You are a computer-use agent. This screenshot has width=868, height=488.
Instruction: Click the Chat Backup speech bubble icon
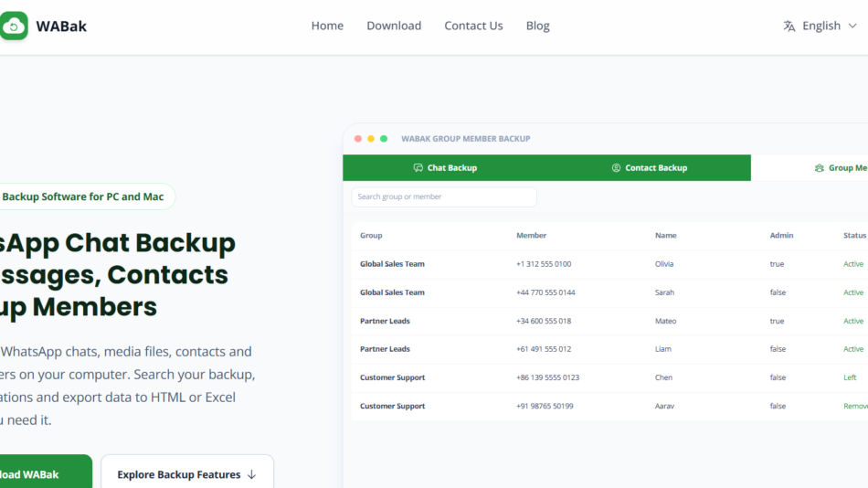point(418,168)
